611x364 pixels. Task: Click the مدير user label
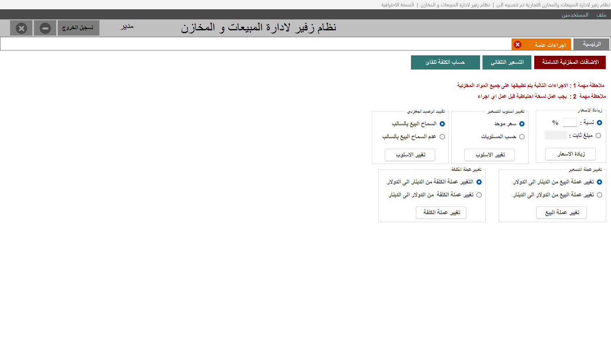(127, 27)
